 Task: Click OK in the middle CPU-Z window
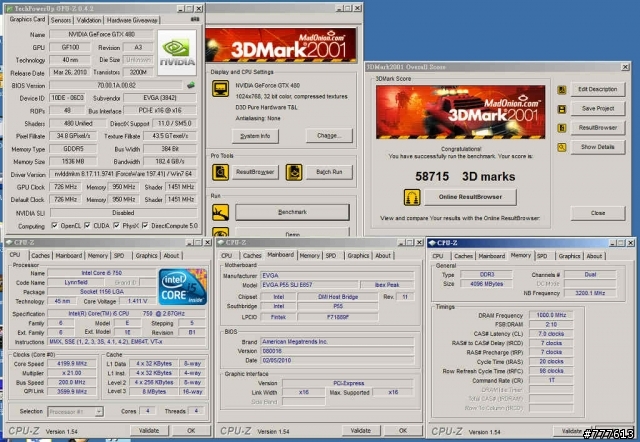pyautogui.click(x=403, y=431)
